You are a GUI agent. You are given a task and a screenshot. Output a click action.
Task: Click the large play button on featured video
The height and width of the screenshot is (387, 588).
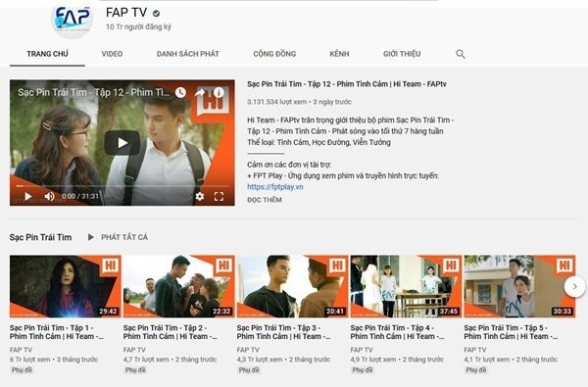click(x=122, y=142)
